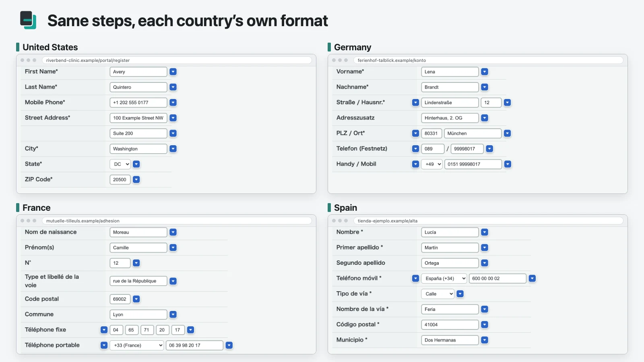Screen dimensions: 644x362
Task: Click the N° field containing 12 in France form
Action: tap(120, 263)
